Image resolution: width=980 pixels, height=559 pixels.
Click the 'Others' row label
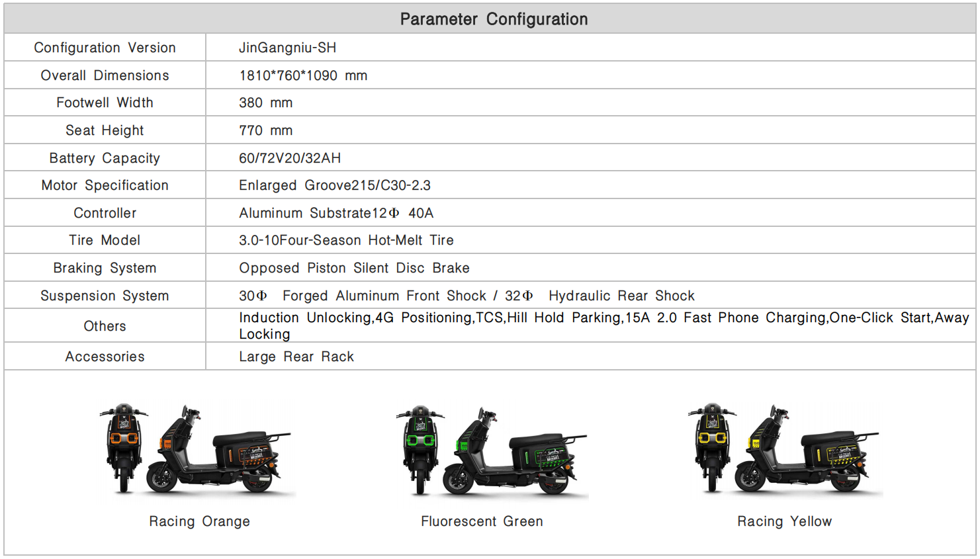tap(105, 326)
